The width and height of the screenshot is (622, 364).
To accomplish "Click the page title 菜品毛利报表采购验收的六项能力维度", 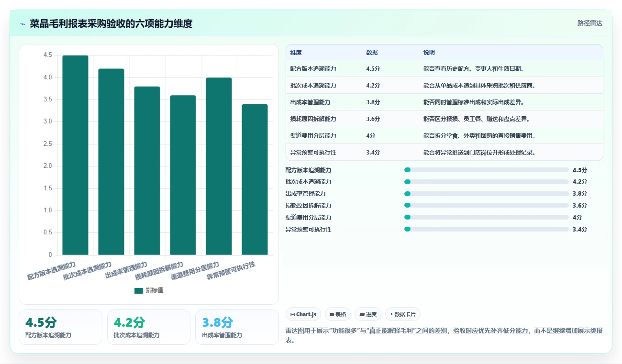I will [x=111, y=23].
